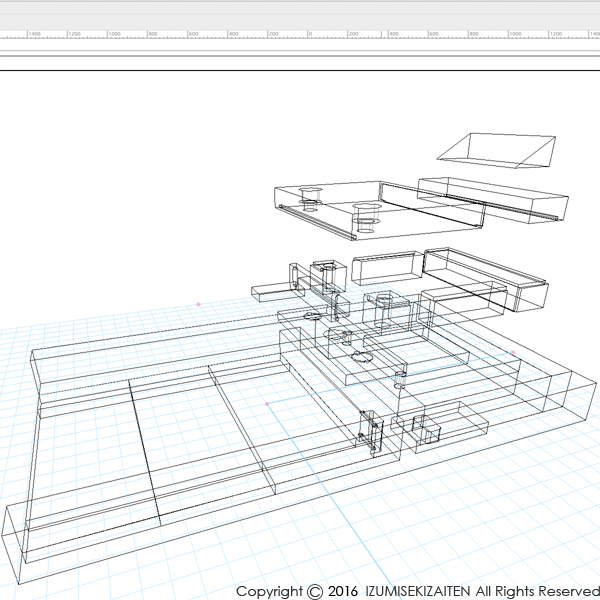Select the trapezoid wireframe at the top right
The width and height of the screenshot is (600, 600).
pos(496,152)
